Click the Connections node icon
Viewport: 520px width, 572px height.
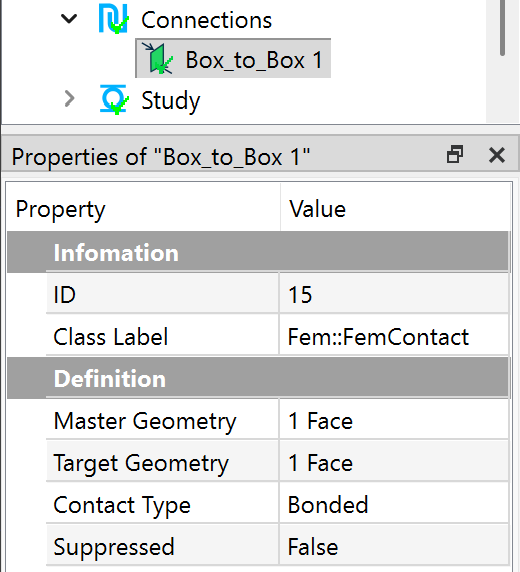pyautogui.click(x=113, y=19)
